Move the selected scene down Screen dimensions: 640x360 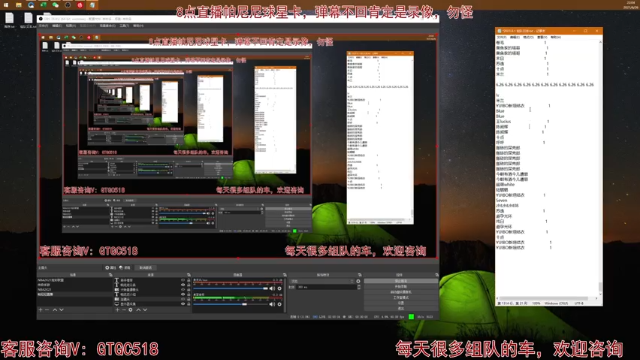(x=62, y=310)
